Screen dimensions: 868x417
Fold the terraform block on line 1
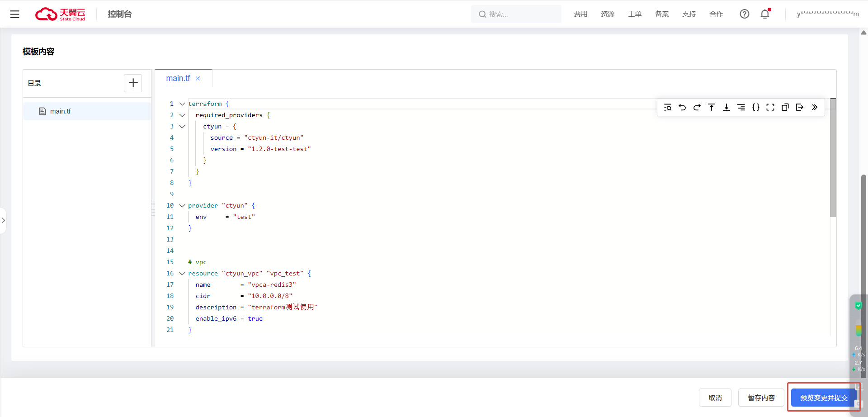pos(182,104)
